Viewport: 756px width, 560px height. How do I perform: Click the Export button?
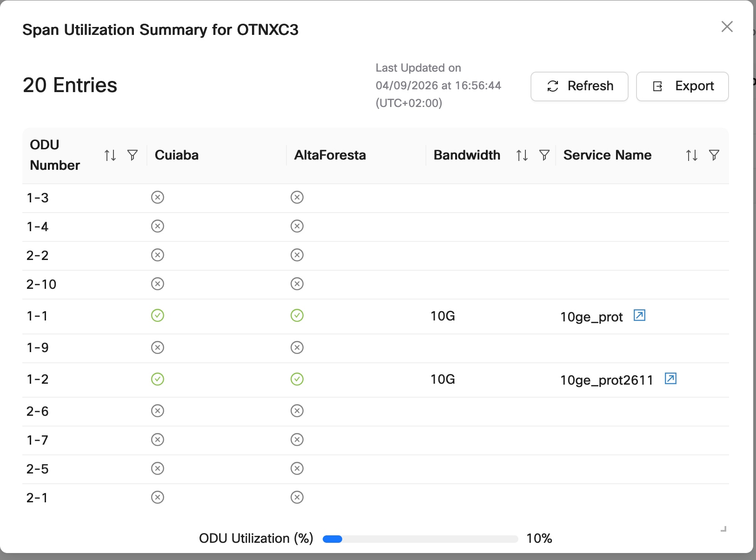coord(682,86)
